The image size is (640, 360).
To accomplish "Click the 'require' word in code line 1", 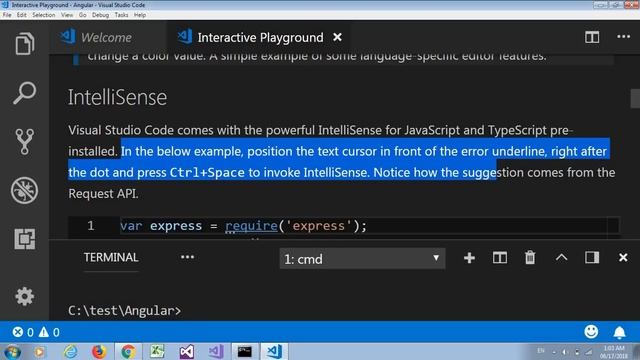I will [x=251, y=226].
